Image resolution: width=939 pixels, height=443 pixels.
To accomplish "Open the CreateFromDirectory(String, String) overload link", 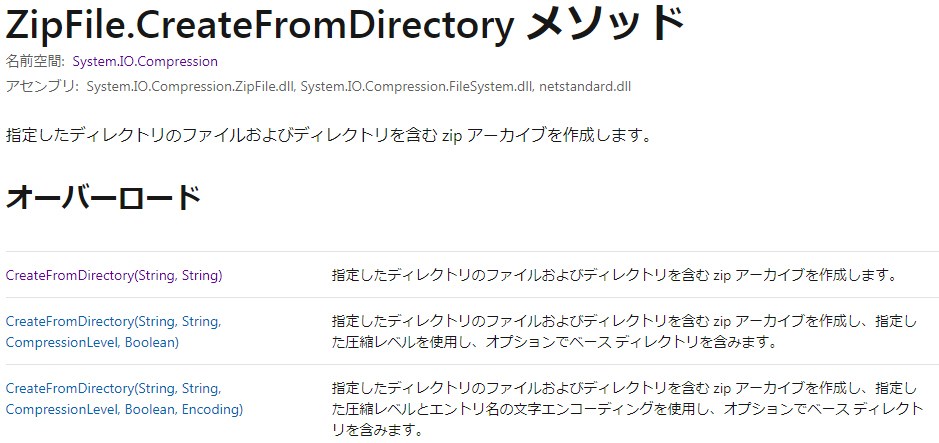I will pos(114,275).
